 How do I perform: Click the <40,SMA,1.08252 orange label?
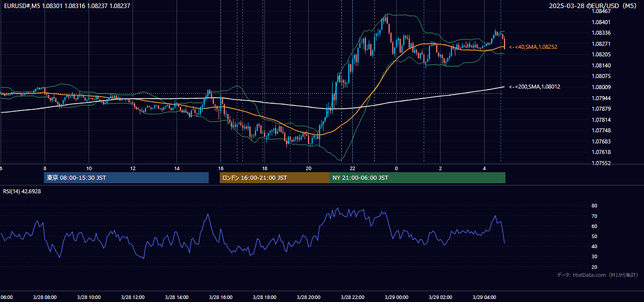[x=533, y=47]
